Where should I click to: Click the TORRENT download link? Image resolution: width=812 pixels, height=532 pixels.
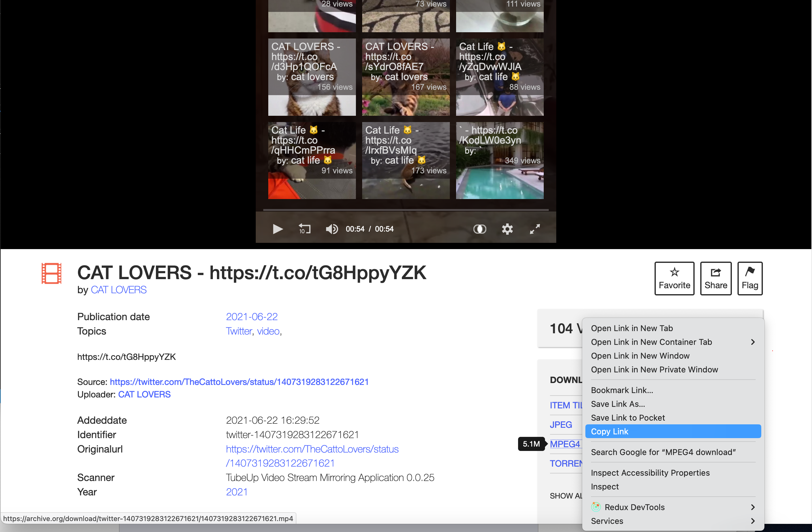pos(566,463)
